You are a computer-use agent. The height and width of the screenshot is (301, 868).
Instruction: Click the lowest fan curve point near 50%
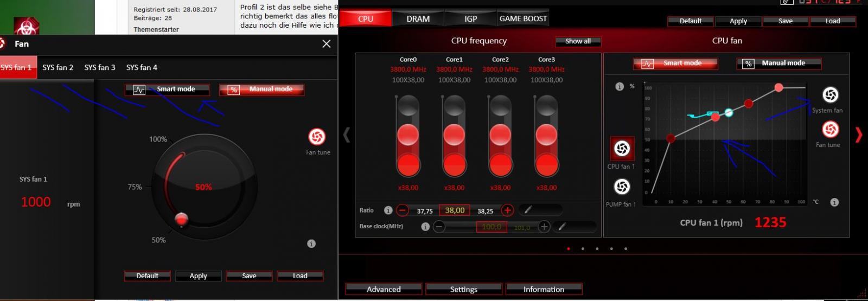tap(671, 139)
